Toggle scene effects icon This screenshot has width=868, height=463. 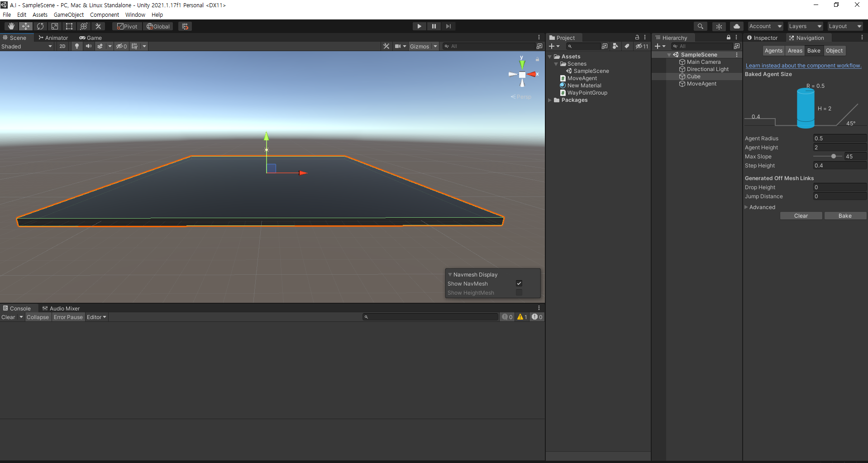pos(100,46)
